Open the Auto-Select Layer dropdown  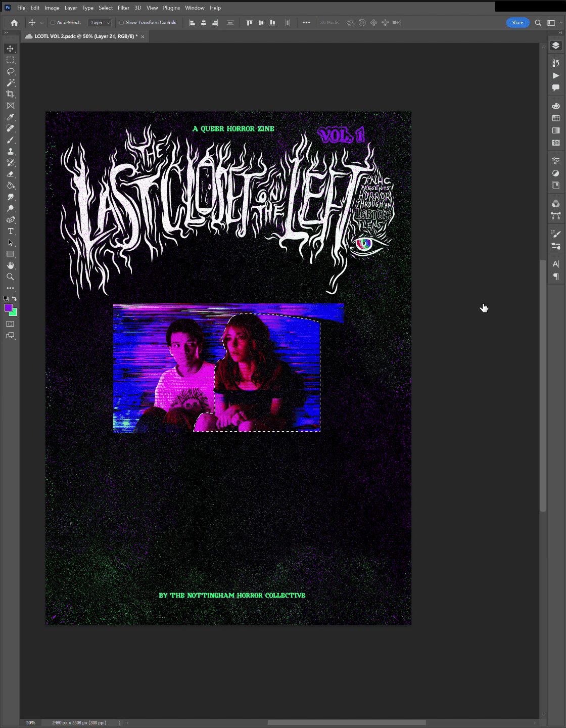click(100, 23)
